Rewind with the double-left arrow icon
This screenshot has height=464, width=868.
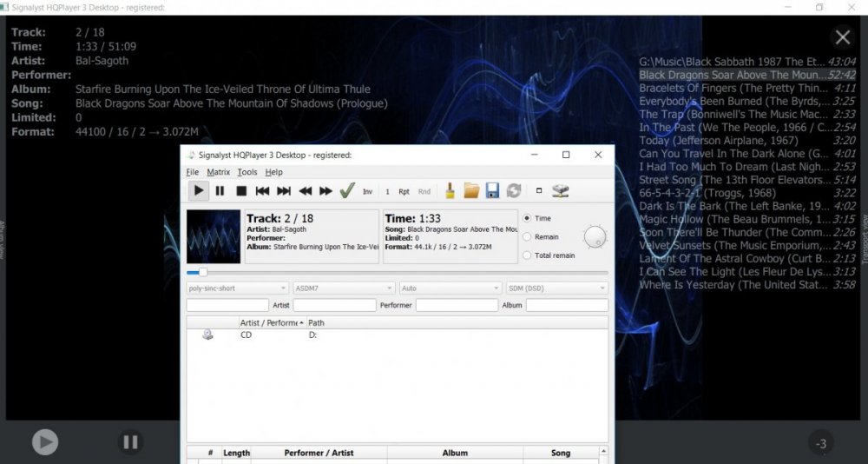305,191
